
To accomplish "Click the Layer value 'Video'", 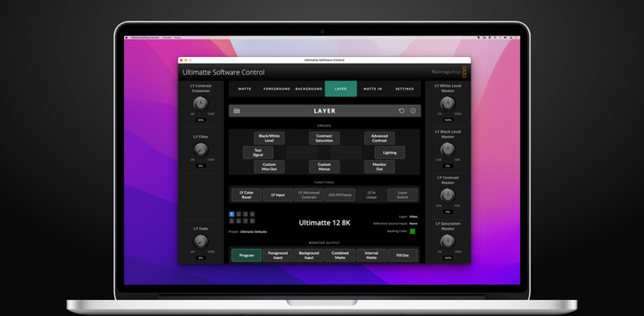I will coord(413,217).
